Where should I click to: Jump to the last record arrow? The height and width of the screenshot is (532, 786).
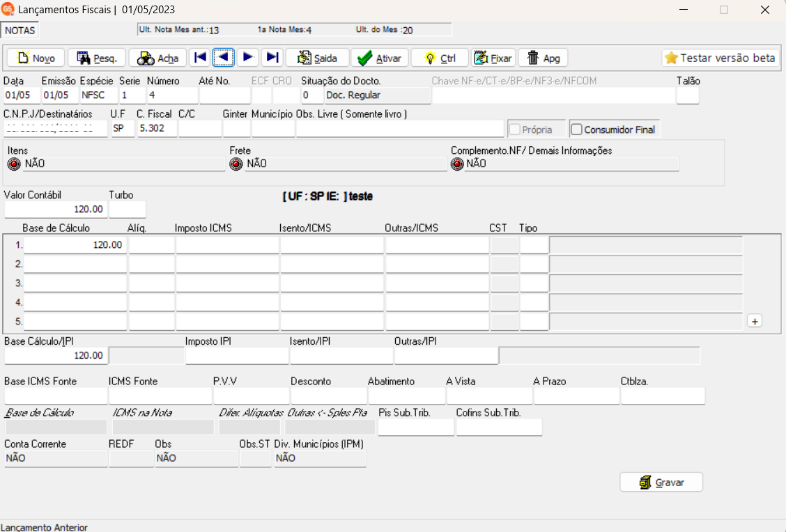272,58
